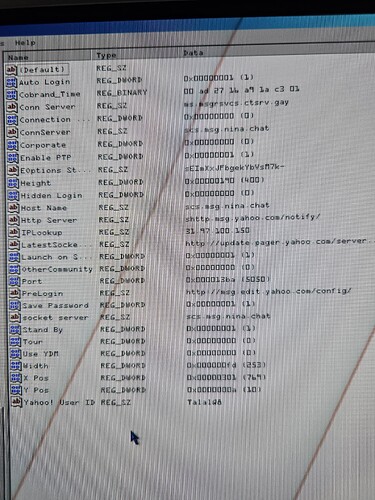Select the EOptions St... string icon

(x=13, y=170)
